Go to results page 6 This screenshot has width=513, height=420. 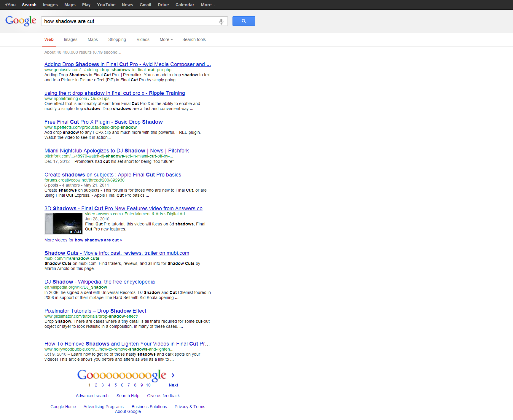click(x=122, y=385)
